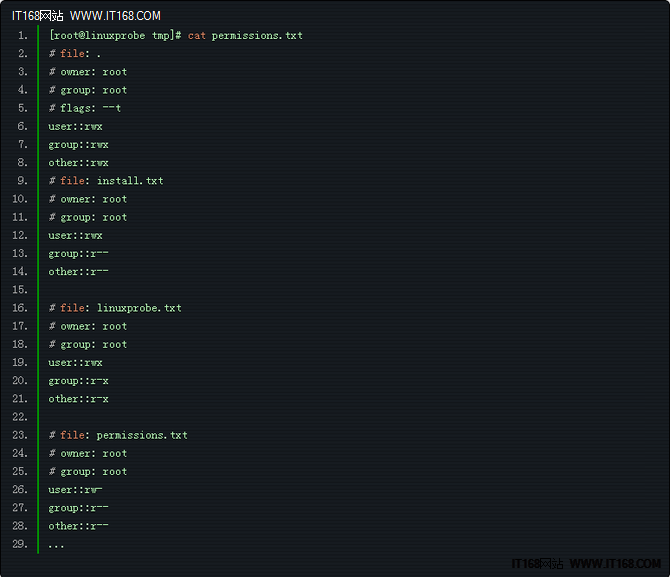Viewport: 670px width, 577px height.
Task: Click the '# file: install.txt' line
Action: point(106,181)
